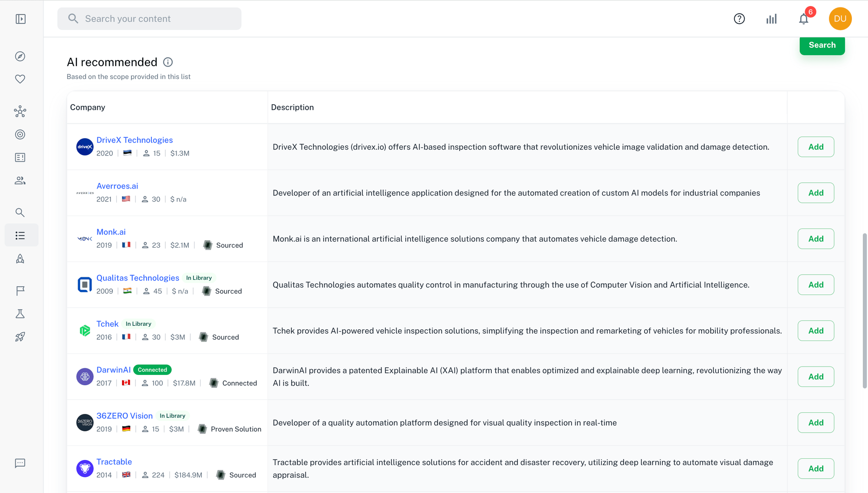Click the green Search button
Viewport: 868px width, 493px height.
(x=822, y=45)
